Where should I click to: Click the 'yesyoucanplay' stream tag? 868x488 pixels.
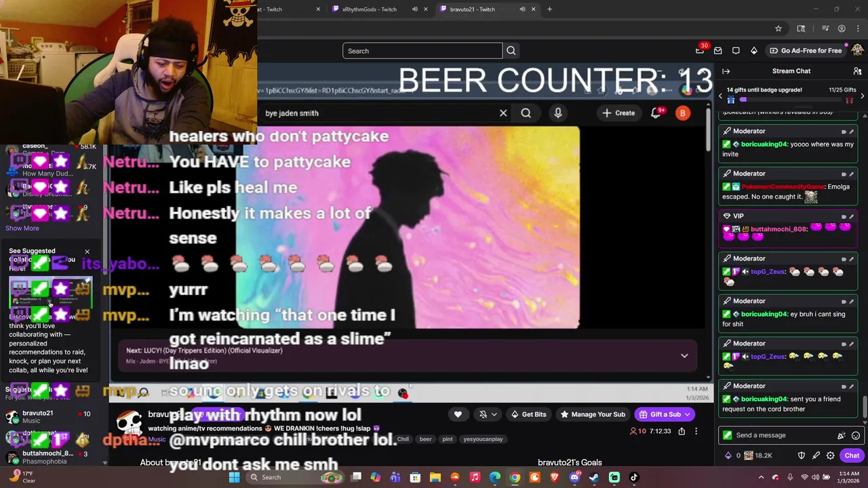pyautogui.click(x=483, y=439)
